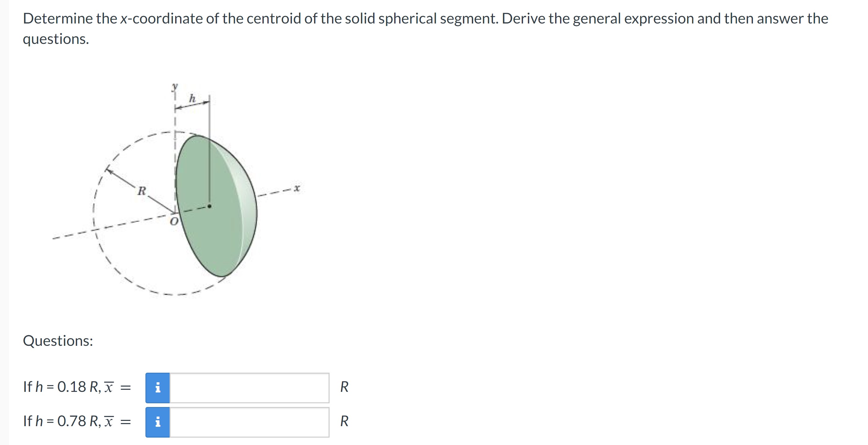Click the blue i button on the bottom answer row
This screenshot has width=868, height=445.
point(158,423)
